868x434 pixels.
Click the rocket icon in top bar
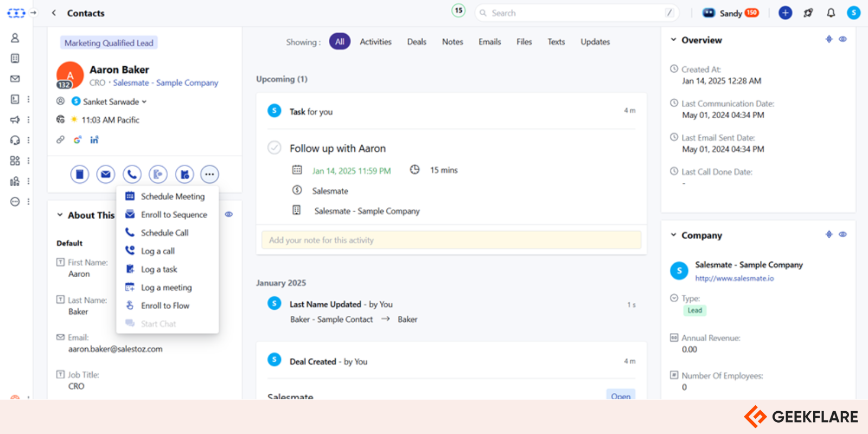808,12
